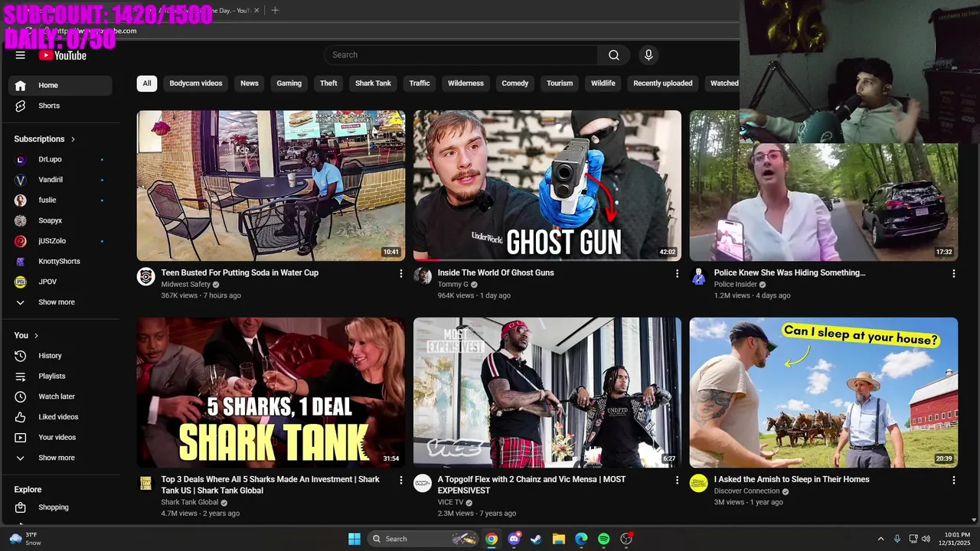Open options menu for Shark Tank video
Screen dimensions: 980x551
[x=400, y=480]
